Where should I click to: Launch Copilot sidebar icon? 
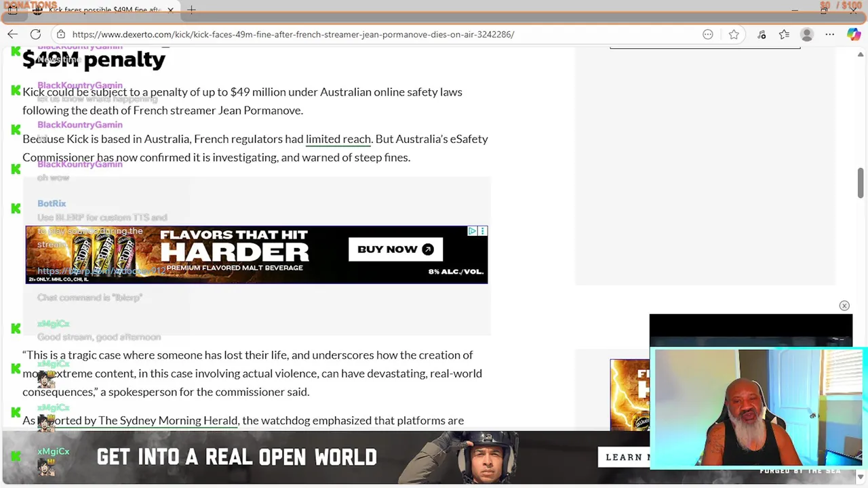tap(854, 34)
